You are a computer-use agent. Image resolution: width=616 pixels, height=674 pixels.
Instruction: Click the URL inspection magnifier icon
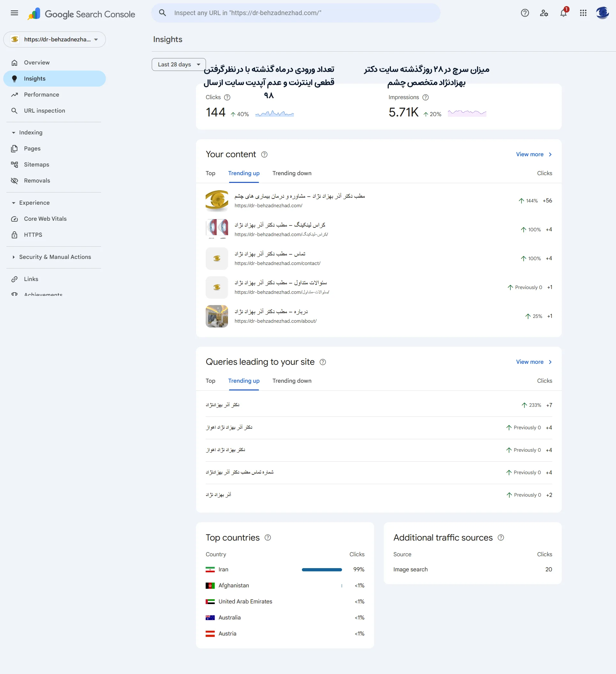point(14,111)
